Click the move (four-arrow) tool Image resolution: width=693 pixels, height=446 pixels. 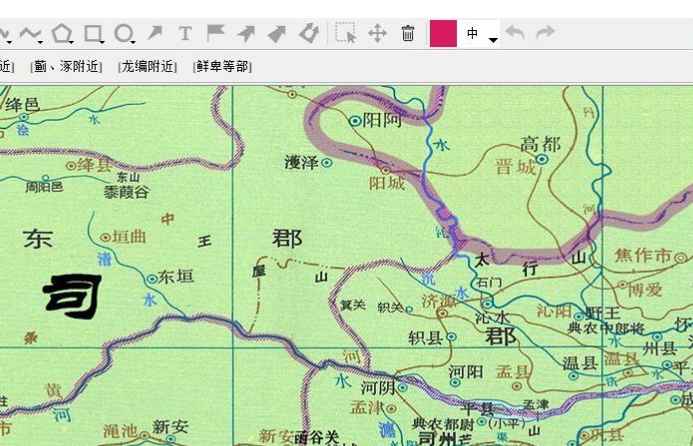[377, 33]
